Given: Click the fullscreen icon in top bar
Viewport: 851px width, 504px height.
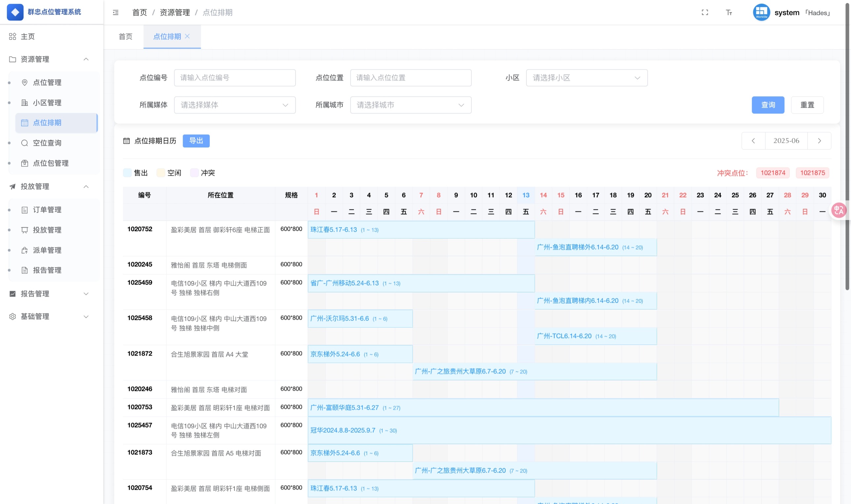Looking at the screenshot, I should tap(705, 12).
